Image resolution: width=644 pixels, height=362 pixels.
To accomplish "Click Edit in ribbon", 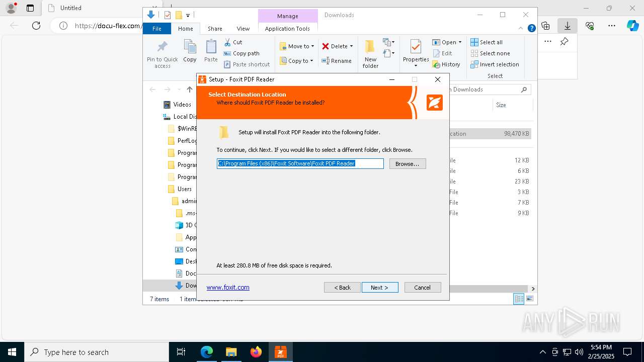I will (x=442, y=53).
